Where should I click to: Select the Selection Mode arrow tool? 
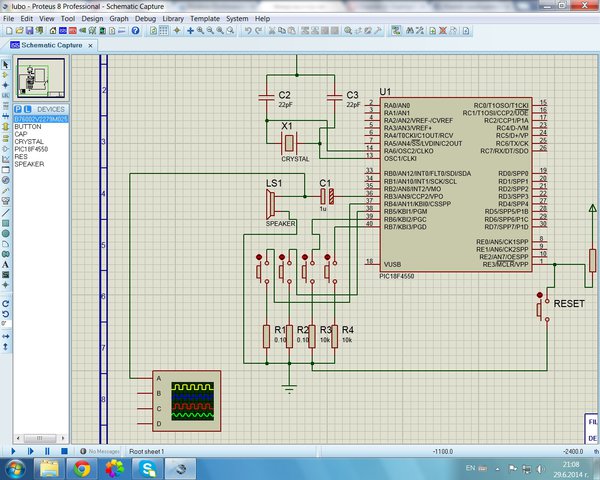pos(5,64)
